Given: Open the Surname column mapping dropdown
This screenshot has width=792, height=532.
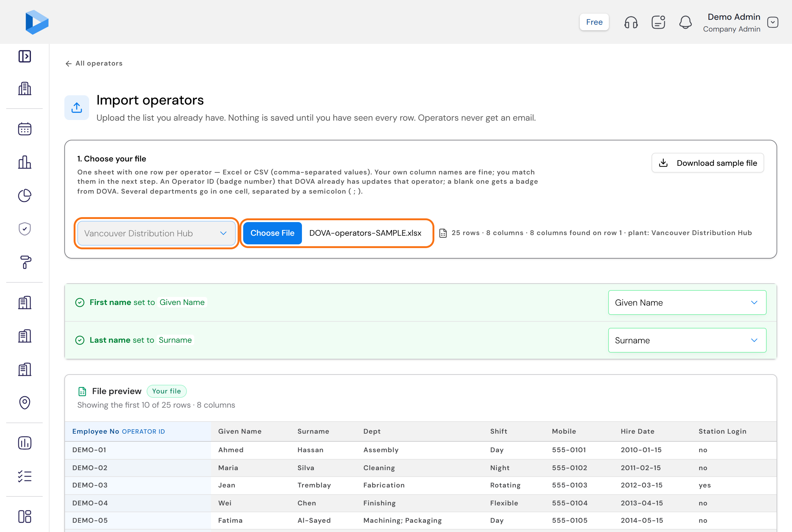Looking at the screenshot, I should [x=687, y=340].
